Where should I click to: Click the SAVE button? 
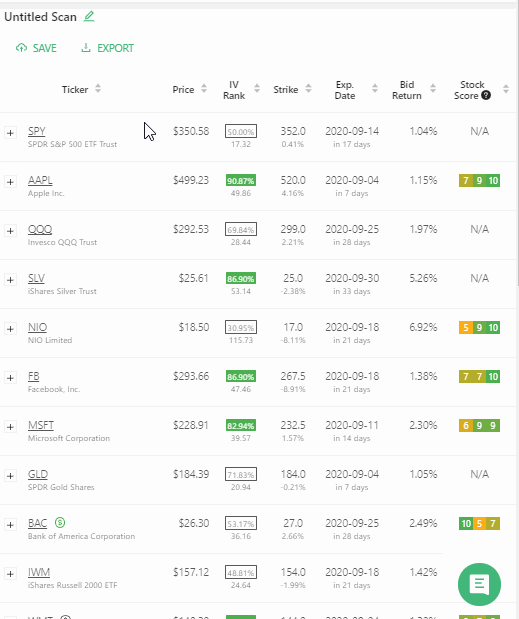pos(36,48)
